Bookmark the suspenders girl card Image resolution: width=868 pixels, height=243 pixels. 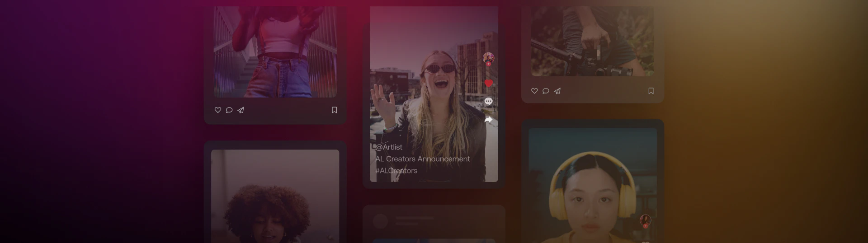[x=335, y=110]
